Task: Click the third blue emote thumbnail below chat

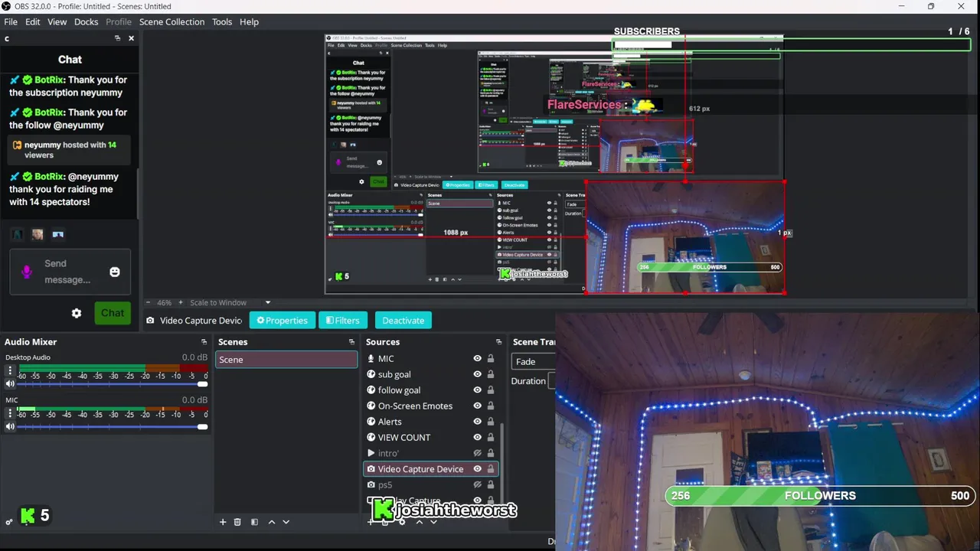Action: click(x=57, y=234)
